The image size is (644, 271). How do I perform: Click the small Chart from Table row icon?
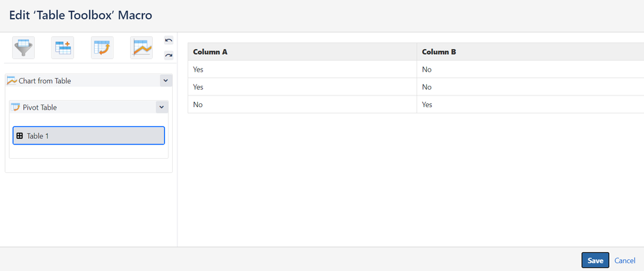pyautogui.click(x=12, y=81)
